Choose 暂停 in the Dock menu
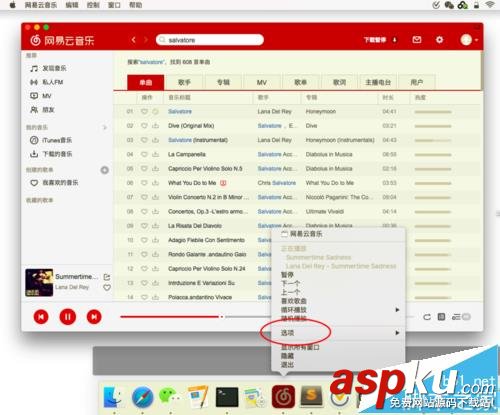The height and width of the screenshot is (415, 500). pyautogui.click(x=287, y=275)
